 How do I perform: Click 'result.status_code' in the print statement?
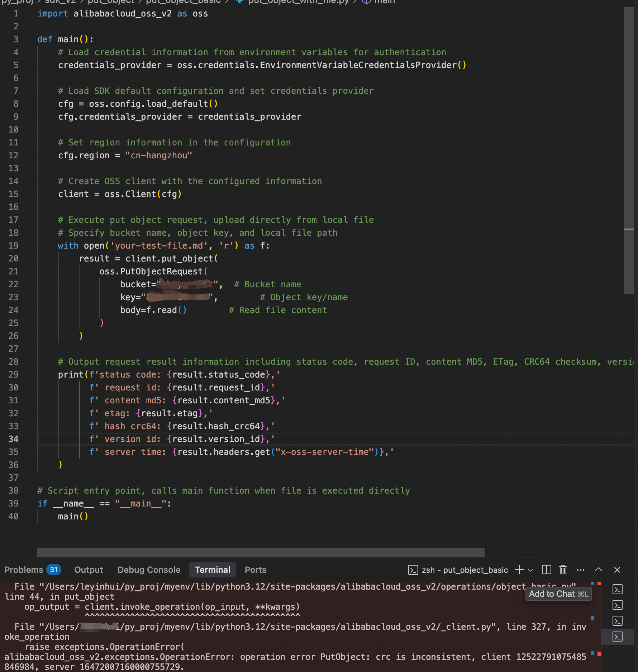point(218,375)
